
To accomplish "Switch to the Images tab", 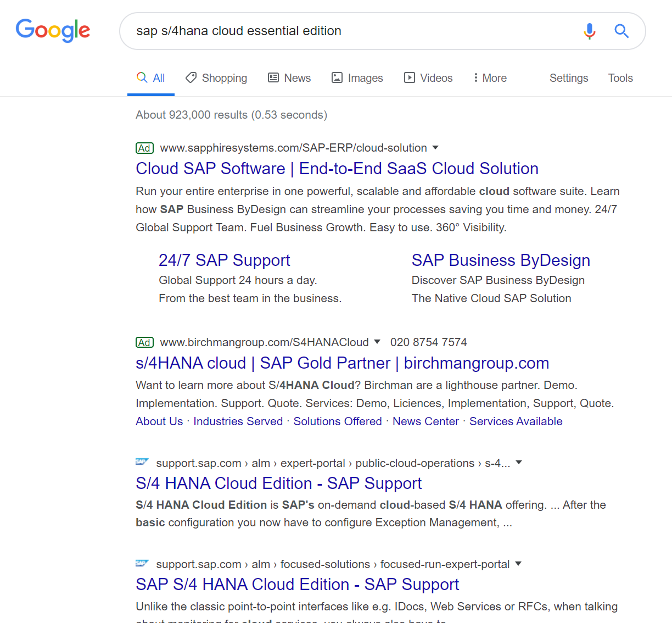I will (357, 78).
